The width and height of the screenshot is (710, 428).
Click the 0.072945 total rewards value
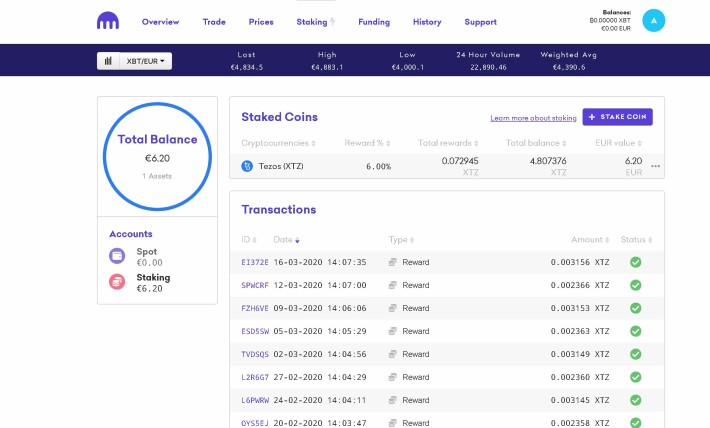[460, 161]
